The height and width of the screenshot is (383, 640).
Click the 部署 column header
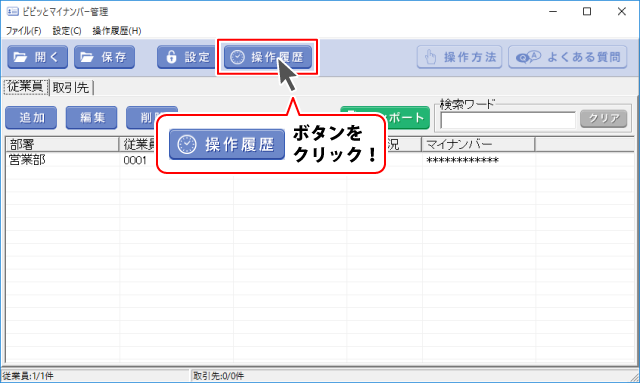pos(62,144)
